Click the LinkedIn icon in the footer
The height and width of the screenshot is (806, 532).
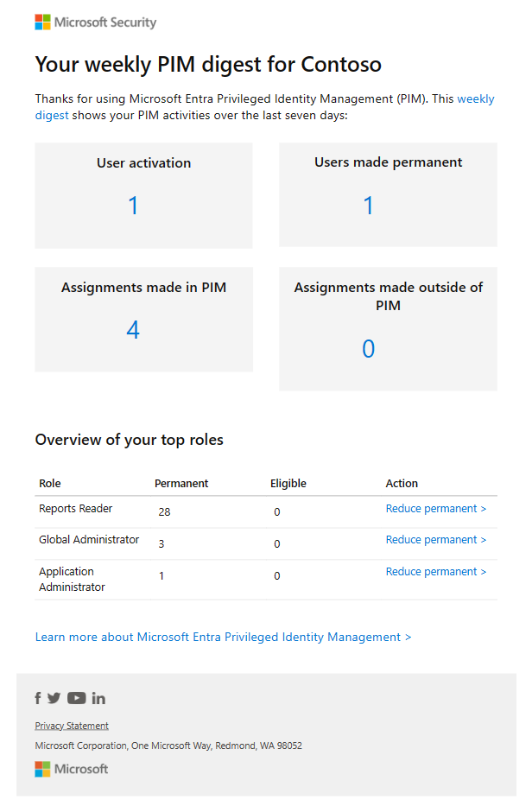pos(98,698)
